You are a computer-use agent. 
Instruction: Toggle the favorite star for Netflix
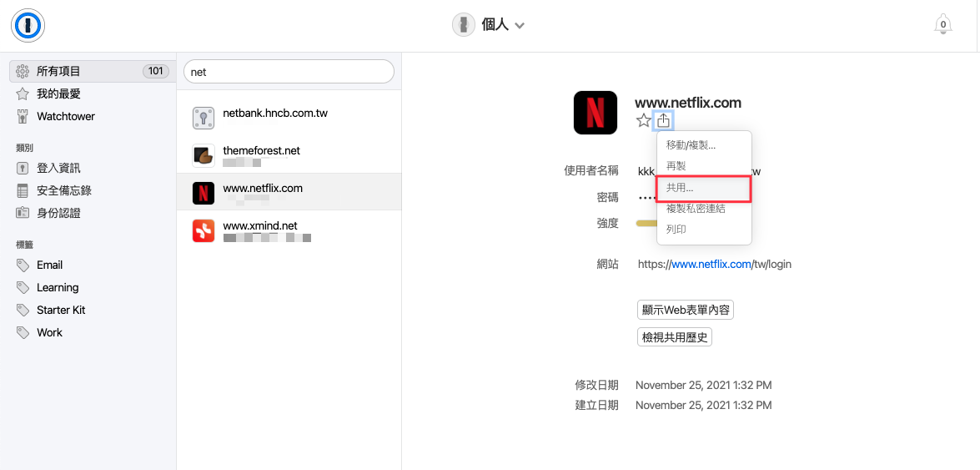[643, 121]
